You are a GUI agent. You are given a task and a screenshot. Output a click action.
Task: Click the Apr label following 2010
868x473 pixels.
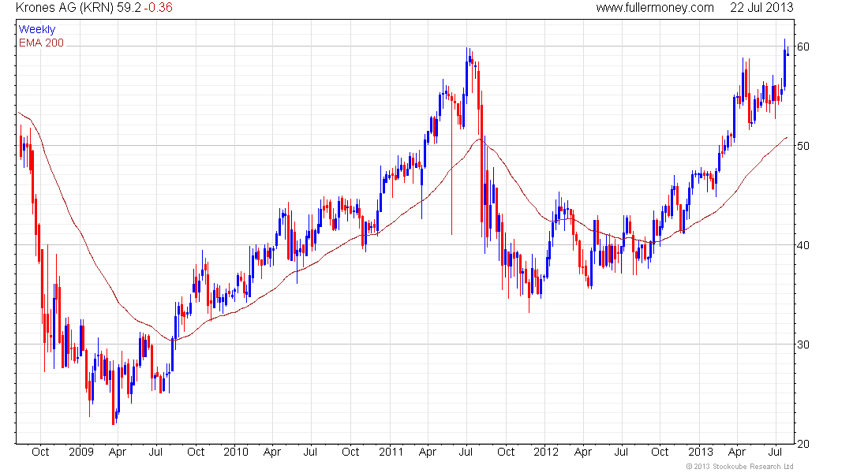271,452
